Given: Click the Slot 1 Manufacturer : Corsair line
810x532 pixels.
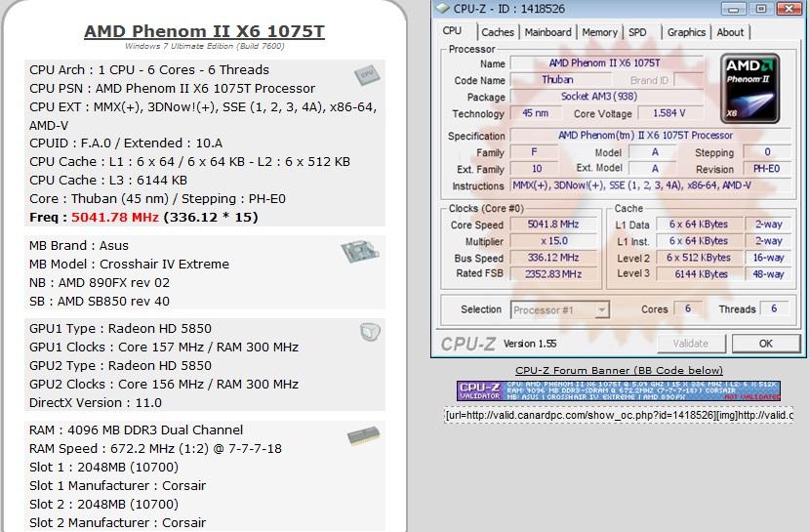Looking at the screenshot, I should [x=118, y=485].
